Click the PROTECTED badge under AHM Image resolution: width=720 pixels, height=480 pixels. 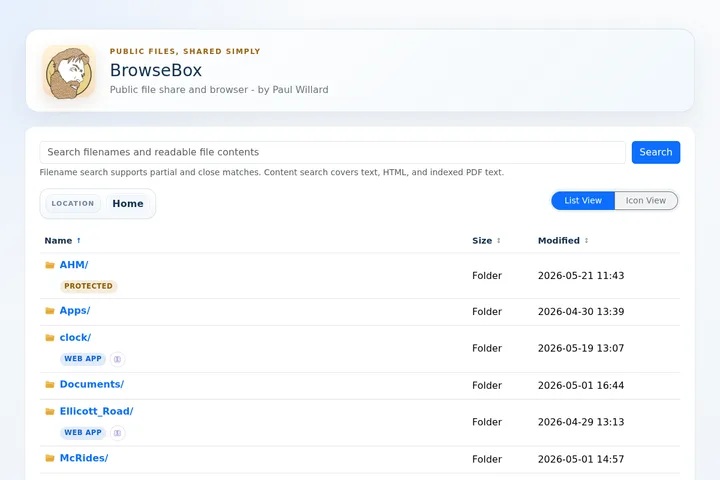tap(89, 286)
